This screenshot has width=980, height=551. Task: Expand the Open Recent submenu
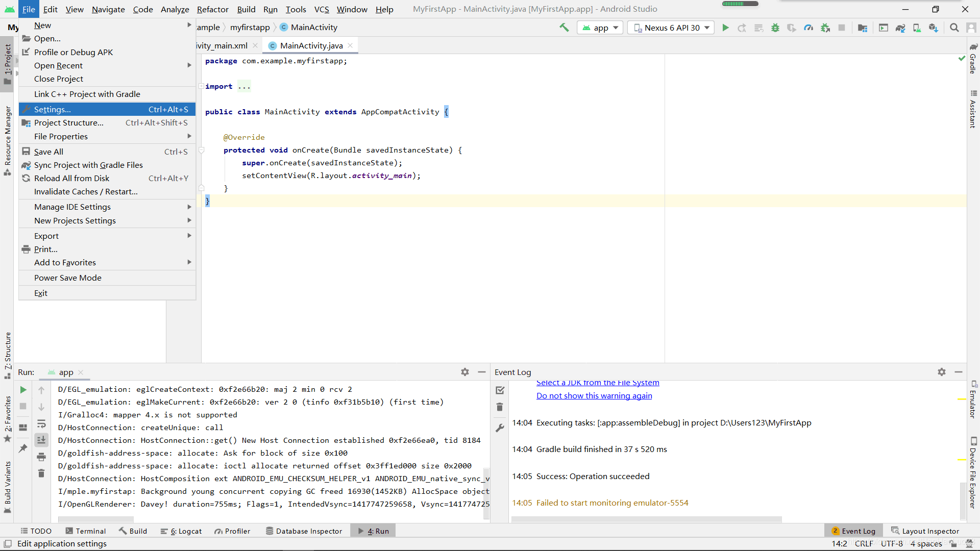[x=107, y=65]
